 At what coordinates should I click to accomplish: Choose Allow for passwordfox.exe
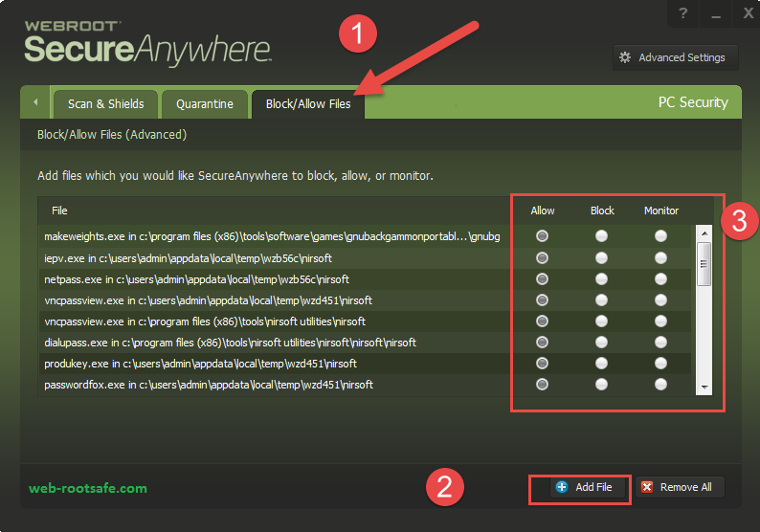click(x=542, y=385)
